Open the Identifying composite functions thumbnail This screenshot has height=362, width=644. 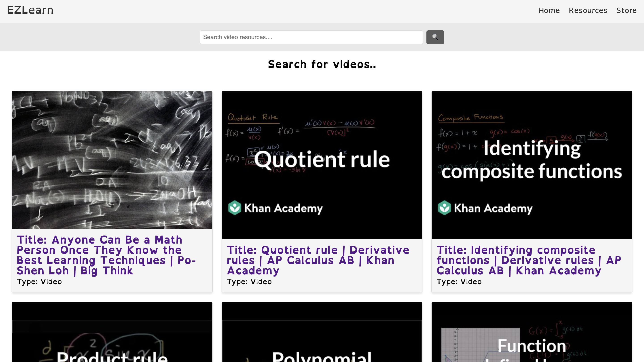click(532, 165)
